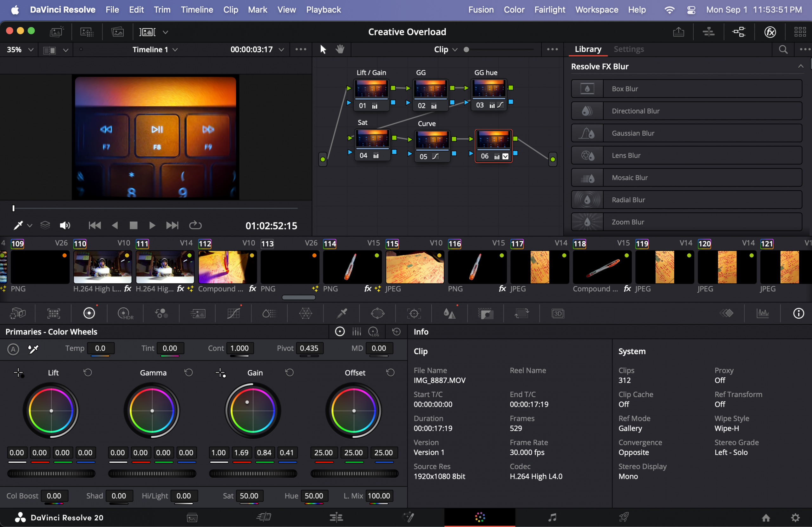Open the Qualifier eyedropper palette

tap(342, 313)
